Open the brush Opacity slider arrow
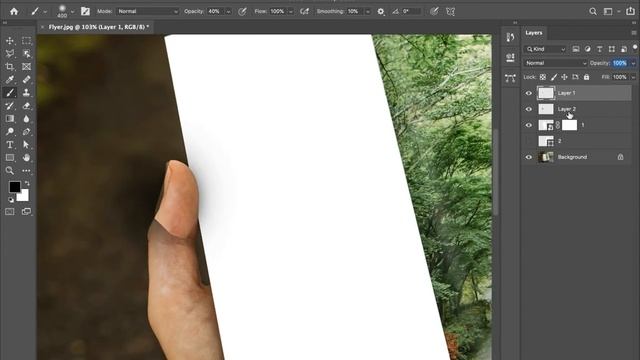 click(x=228, y=12)
